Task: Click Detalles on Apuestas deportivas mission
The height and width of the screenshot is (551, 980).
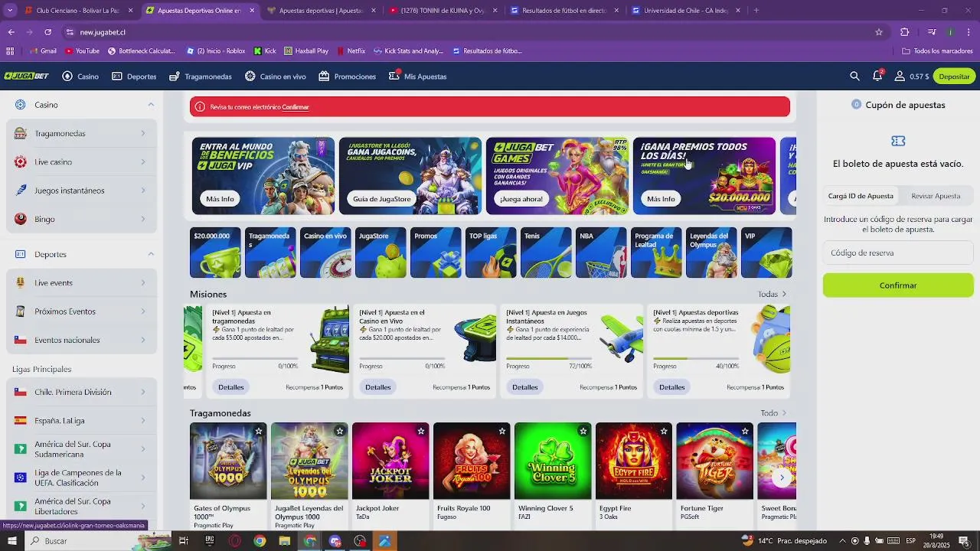Action: [x=672, y=387]
